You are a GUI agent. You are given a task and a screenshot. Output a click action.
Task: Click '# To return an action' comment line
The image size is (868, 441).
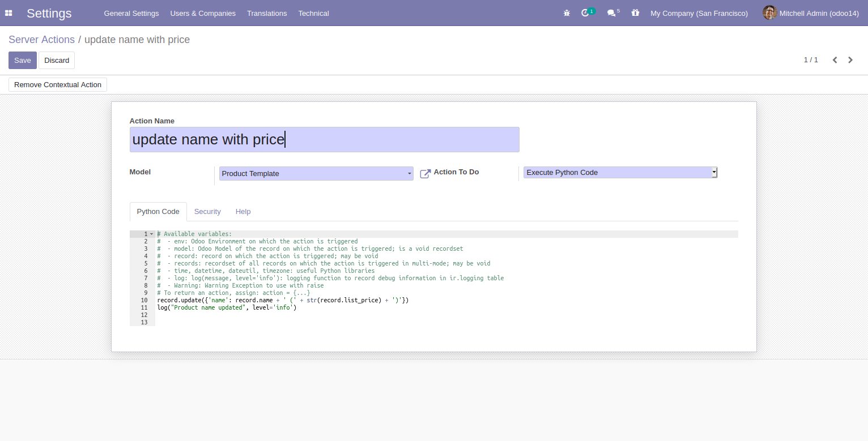(x=233, y=293)
